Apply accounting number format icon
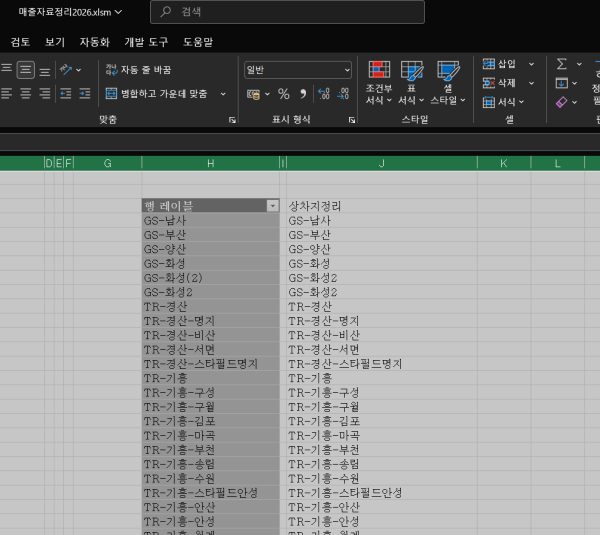This screenshot has width=600, height=535. 254,94
